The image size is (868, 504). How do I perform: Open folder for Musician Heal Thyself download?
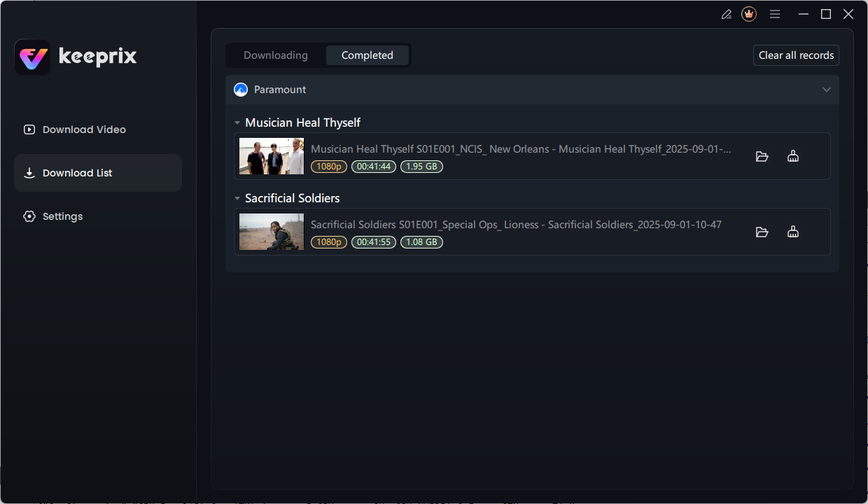(762, 156)
